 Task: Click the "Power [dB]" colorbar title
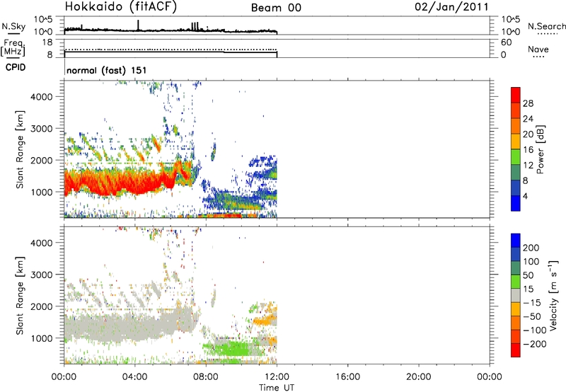coord(540,149)
